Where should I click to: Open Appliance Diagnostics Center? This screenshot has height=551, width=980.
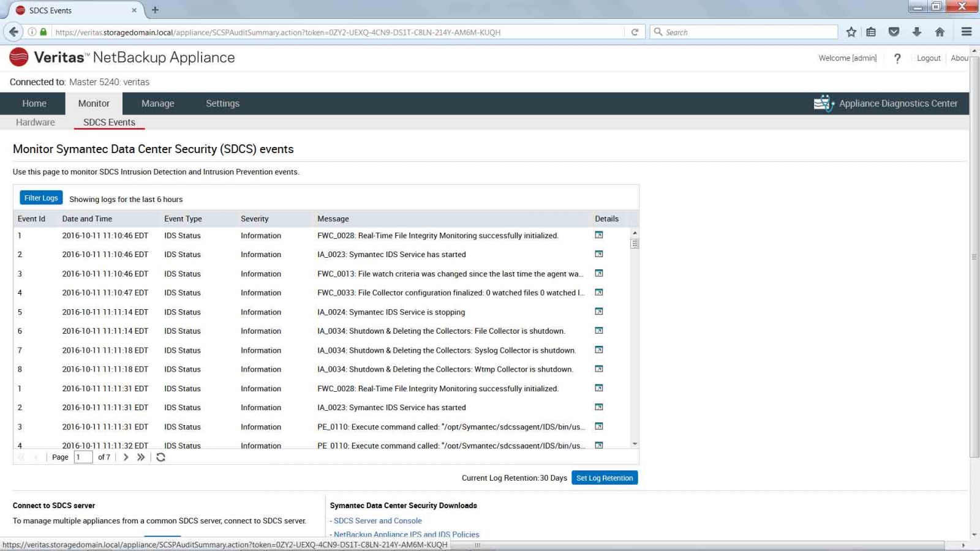click(886, 103)
